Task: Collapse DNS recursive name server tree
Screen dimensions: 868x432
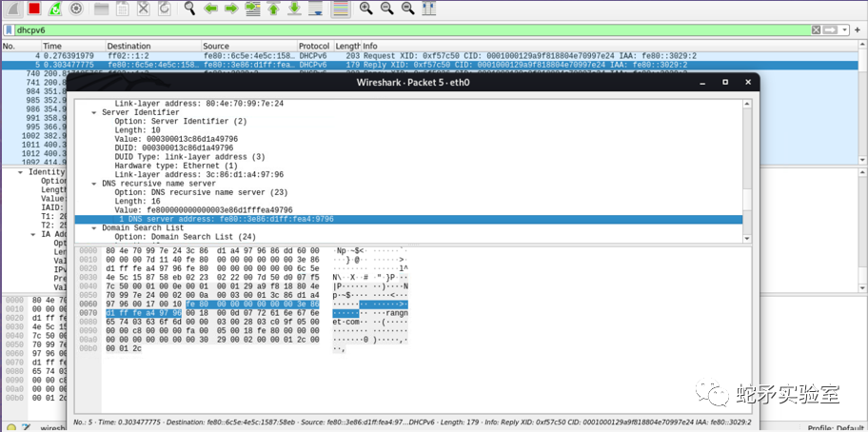Action: pyautogui.click(x=94, y=184)
